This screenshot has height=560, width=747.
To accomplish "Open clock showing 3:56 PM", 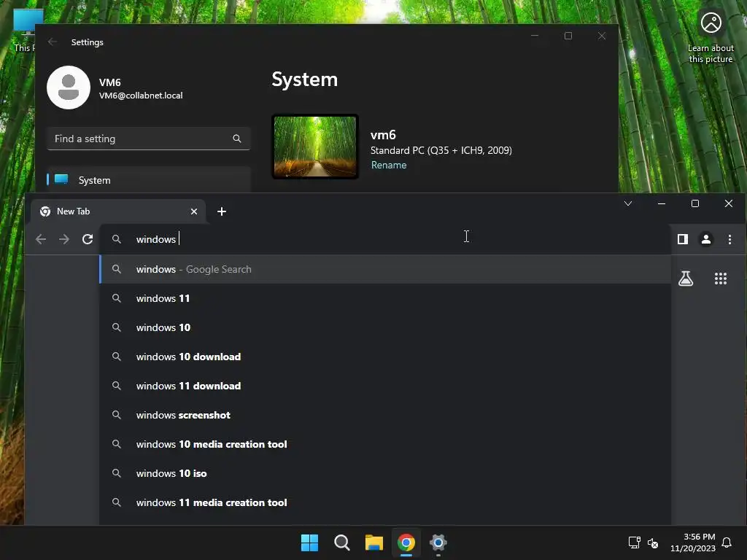I will [693, 542].
